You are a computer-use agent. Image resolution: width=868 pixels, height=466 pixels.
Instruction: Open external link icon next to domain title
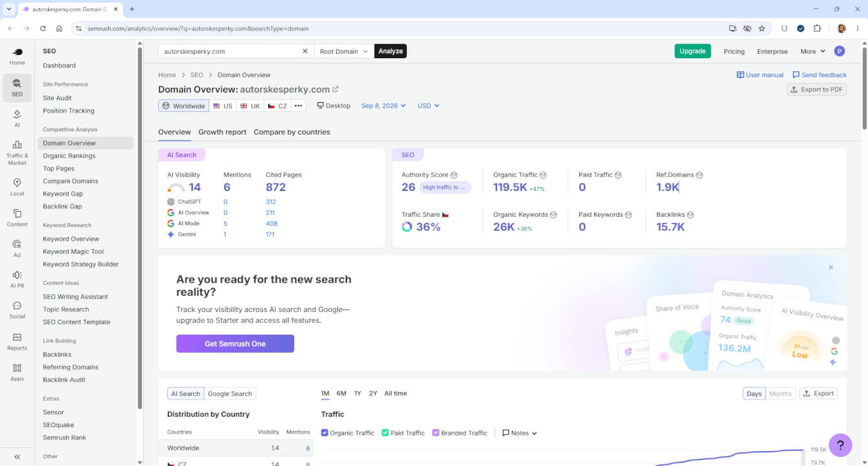336,89
